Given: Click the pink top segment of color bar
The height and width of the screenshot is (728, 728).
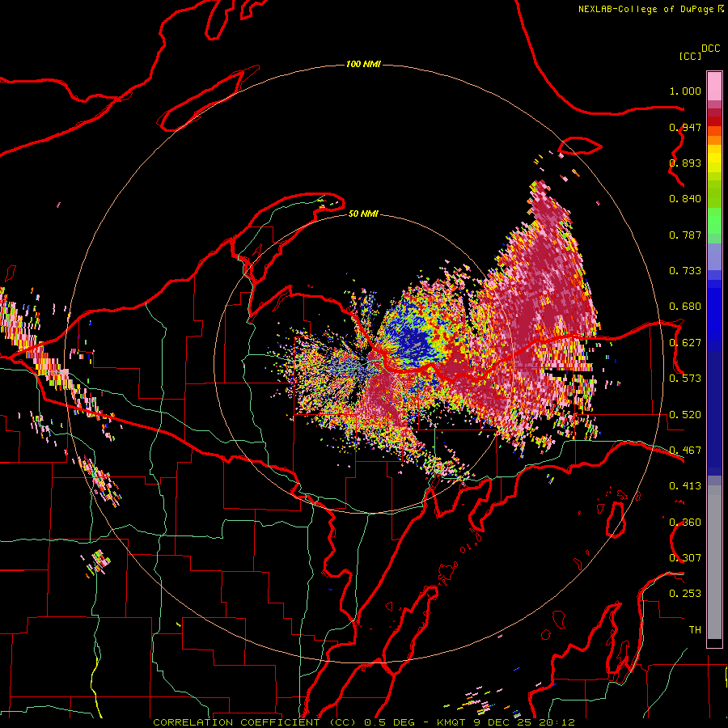Looking at the screenshot, I should click(x=714, y=86).
